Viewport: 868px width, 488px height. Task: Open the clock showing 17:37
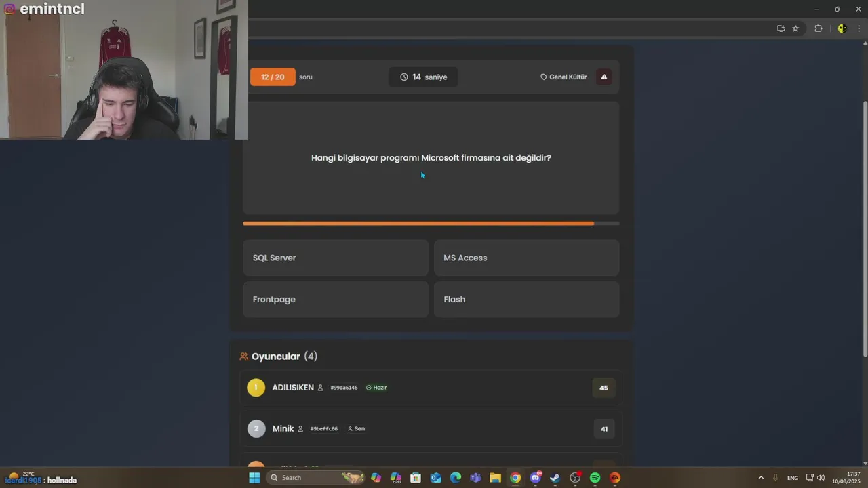coord(846,478)
